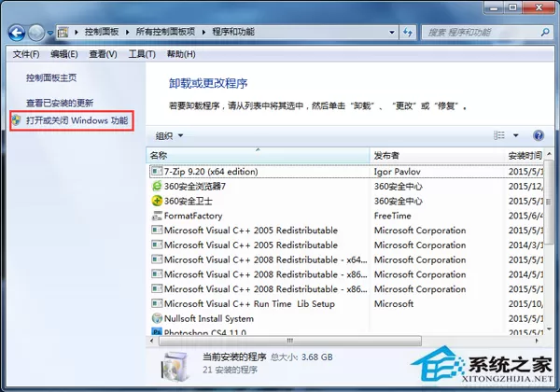Click 打开或关闭 Windows 功能 link
The height and width of the screenshot is (392, 560).
click(77, 120)
